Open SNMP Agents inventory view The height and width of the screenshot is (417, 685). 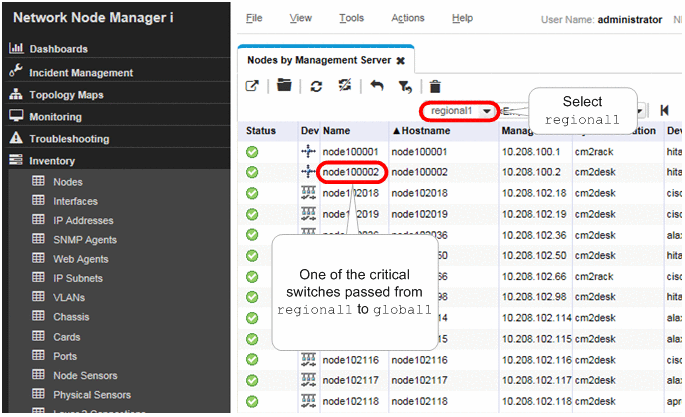84,239
